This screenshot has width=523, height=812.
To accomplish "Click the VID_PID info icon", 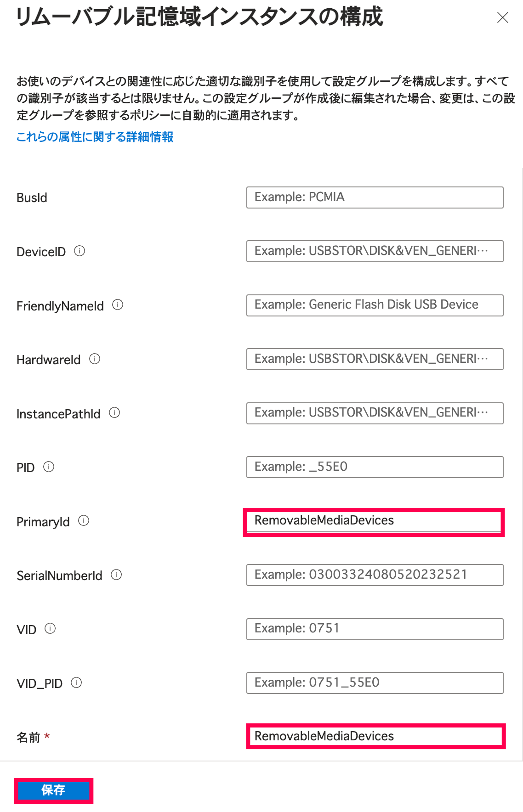I will (76, 683).
